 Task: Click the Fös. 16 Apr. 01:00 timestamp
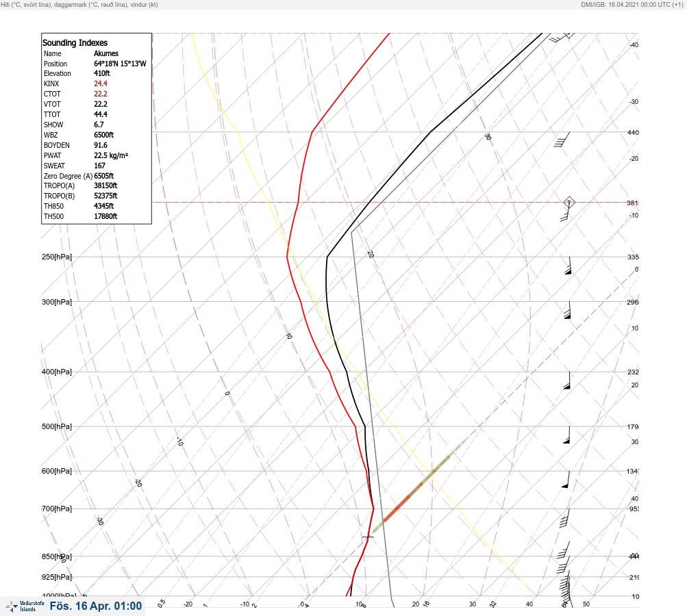click(x=96, y=606)
